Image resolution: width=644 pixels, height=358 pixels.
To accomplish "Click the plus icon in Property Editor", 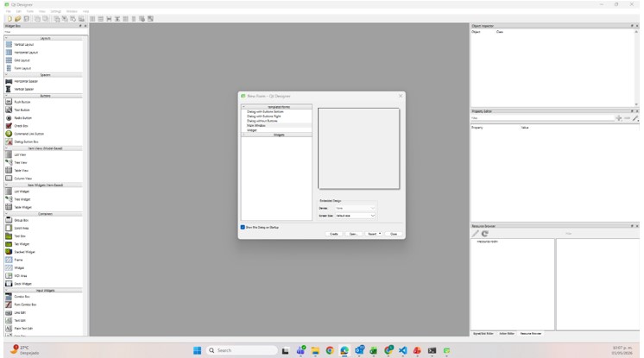I will pyautogui.click(x=619, y=118).
